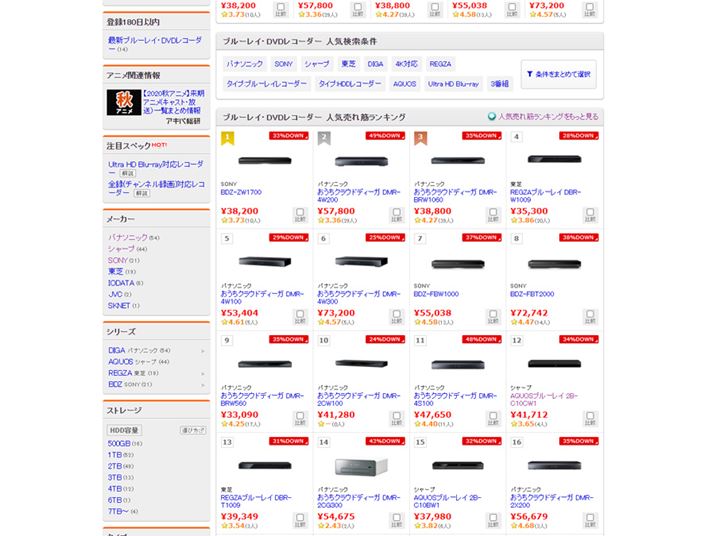The width and height of the screenshot is (715, 536).
Task: Open REGZA Blu-ray DBR-T1009 link
Action: point(256,501)
